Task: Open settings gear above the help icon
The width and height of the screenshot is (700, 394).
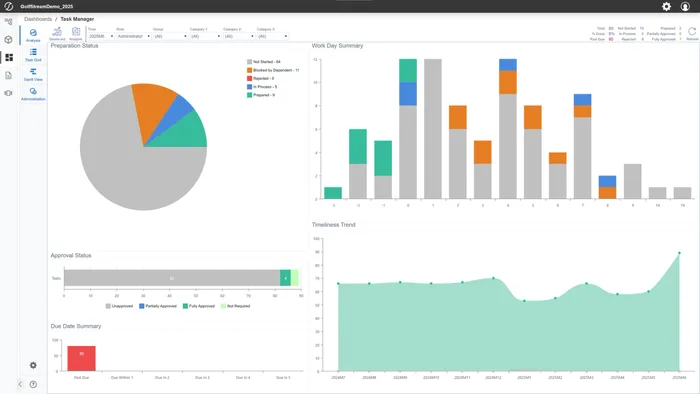Action: click(x=33, y=365)
